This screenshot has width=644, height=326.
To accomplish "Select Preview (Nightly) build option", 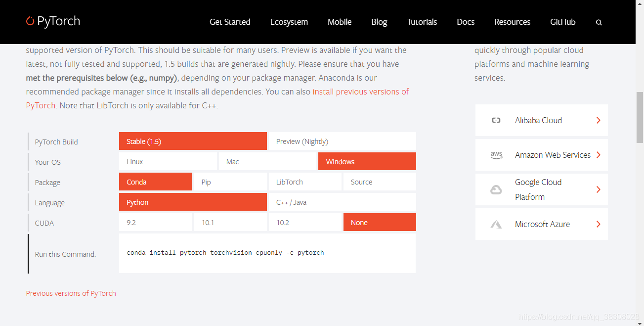I will (342, 141).
